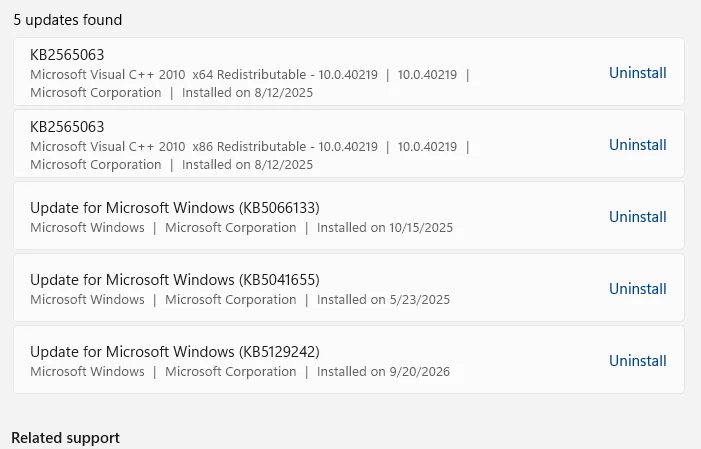The image size is (701, 449).
Task: Click the Update for Microsoft Windows (KB5066133) title
Action: (x=175, y=208)
